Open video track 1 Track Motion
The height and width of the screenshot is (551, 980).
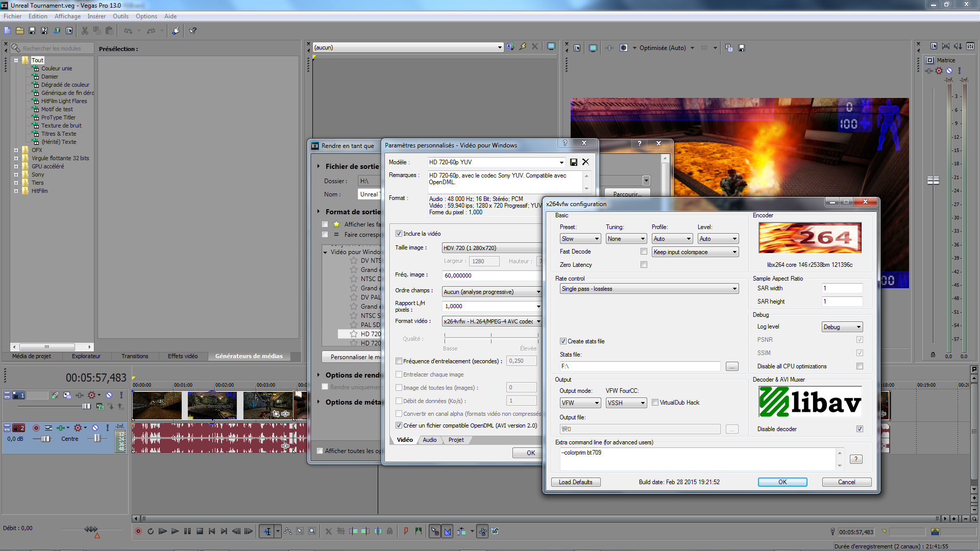click(67, 395)
